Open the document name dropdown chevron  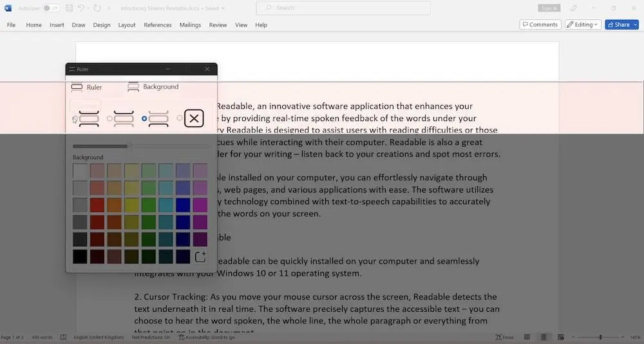[223, 8]
